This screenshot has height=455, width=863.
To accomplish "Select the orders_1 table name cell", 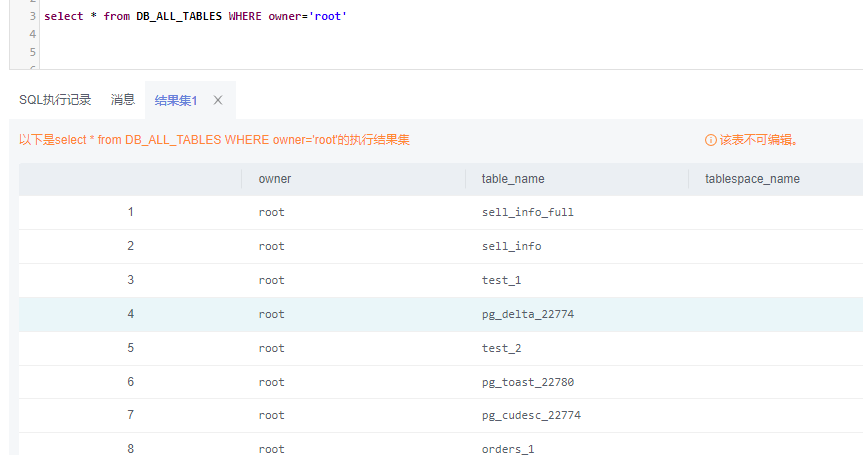I will [x=508, y=449].
